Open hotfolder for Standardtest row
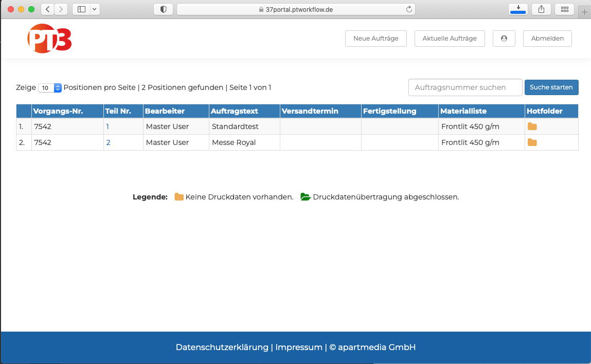Viewport: 591px width, 364px height. [532, 126]
